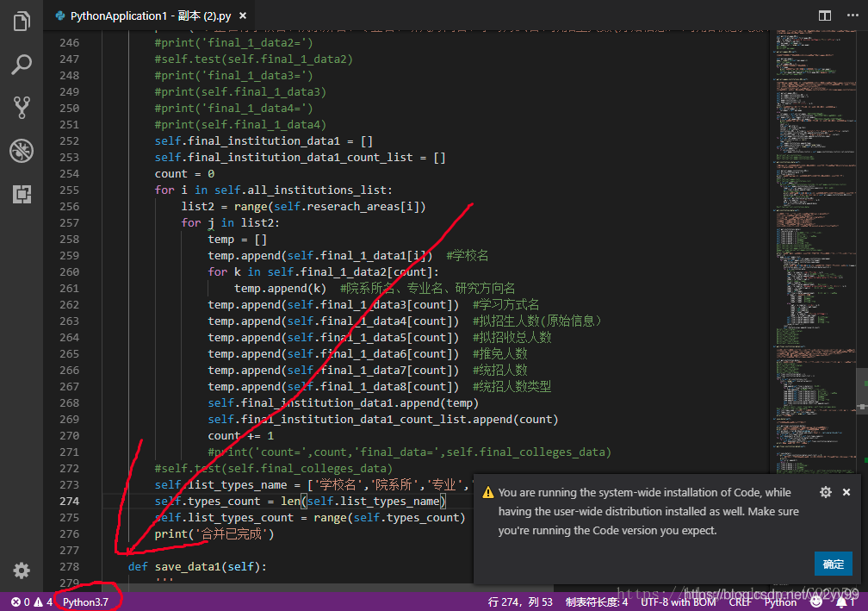Screen dimensions: 868x611
Task: Open the Debug/Run view icon
Action: pos(22,151)
